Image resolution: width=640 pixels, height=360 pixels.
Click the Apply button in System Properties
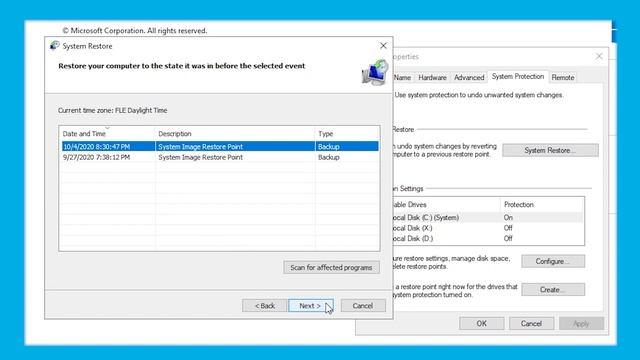581,323
